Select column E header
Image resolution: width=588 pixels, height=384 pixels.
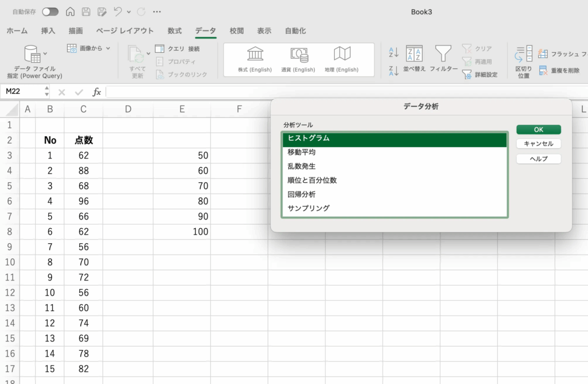tap(182, 109)
